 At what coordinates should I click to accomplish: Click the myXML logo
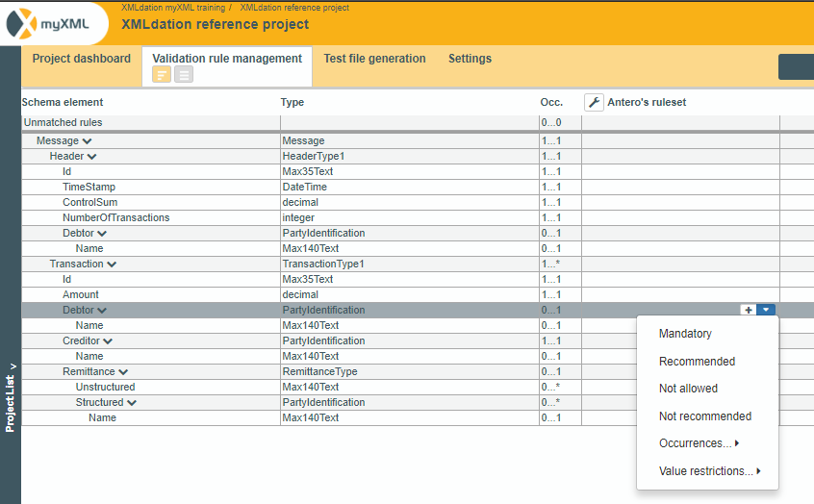[48, 24]
